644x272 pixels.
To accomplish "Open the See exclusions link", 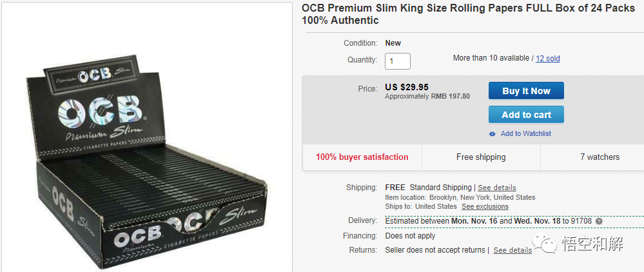I will (485, 207).
